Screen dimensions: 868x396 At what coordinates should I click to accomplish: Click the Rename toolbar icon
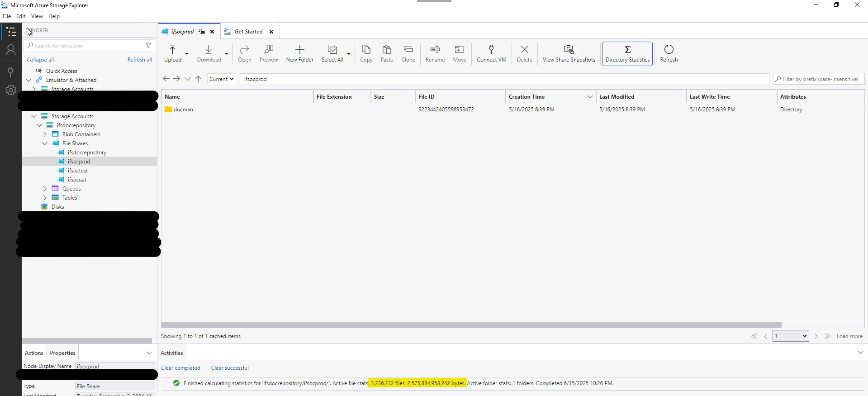(435, 53)
